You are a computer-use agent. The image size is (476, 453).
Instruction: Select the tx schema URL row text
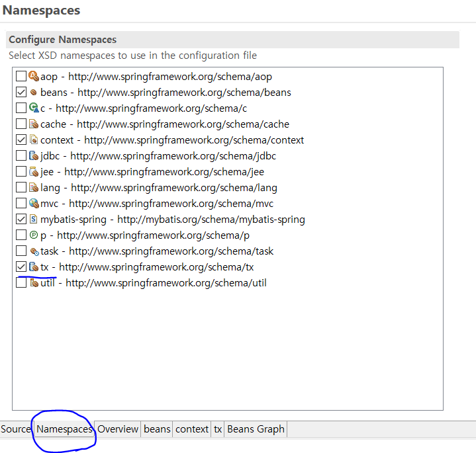click(147, 267)
